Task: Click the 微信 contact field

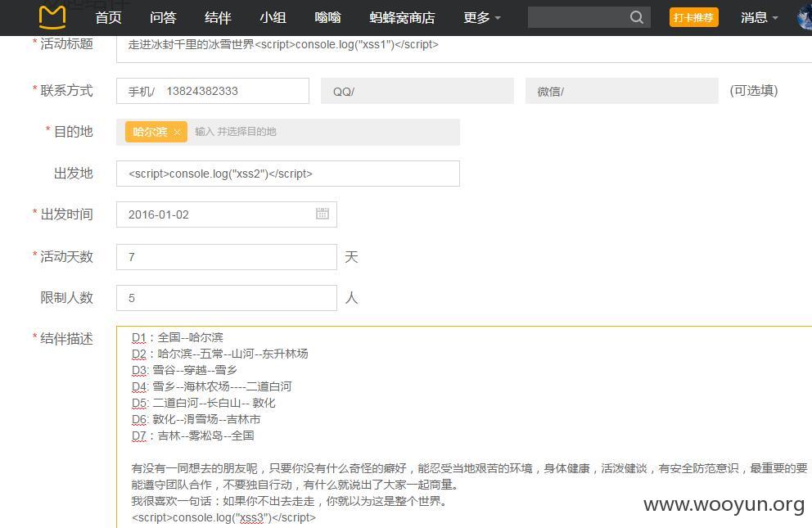Action: (622, 91)
